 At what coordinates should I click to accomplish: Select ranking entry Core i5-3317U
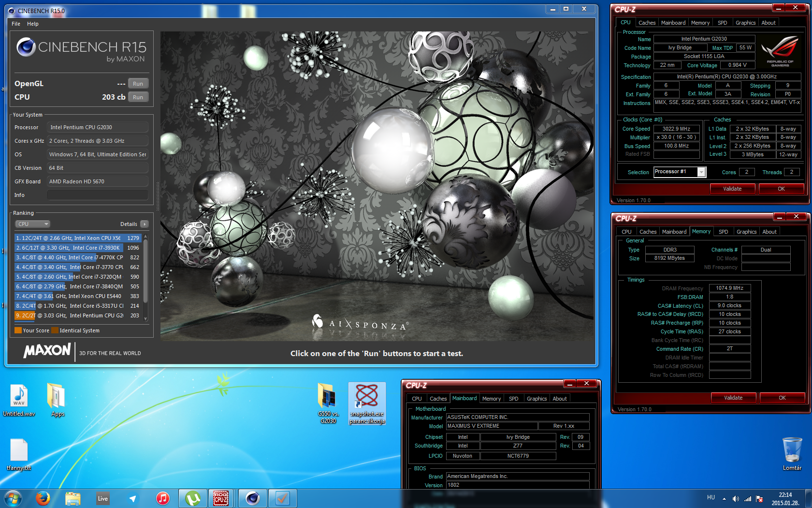click(x=78, y=306)
